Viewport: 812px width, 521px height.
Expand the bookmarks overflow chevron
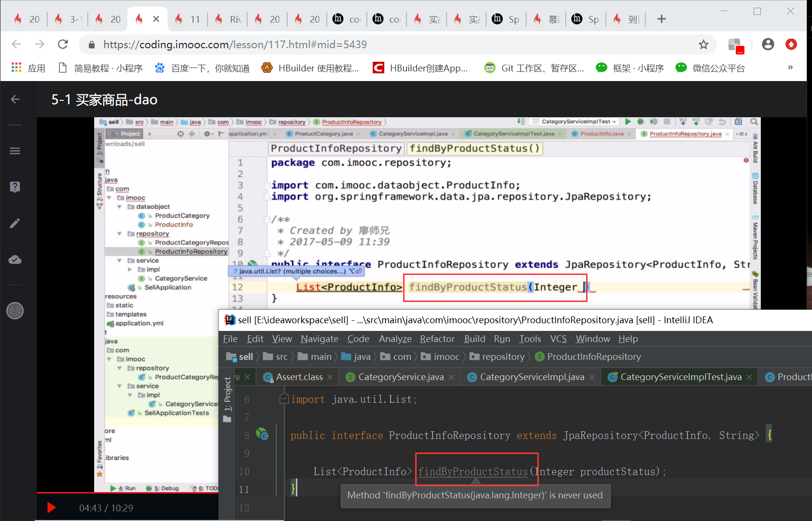click(x=790, y=68)
